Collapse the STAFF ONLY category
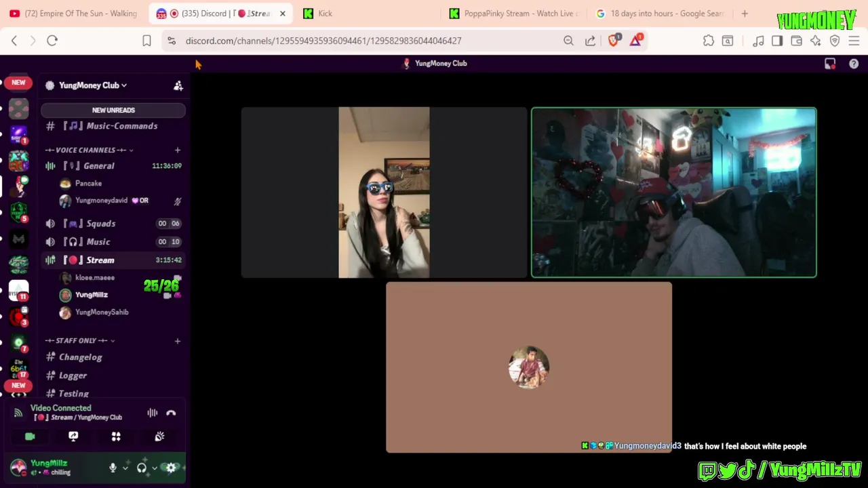This screenshot has height=488, width=868. pos(79,340)
